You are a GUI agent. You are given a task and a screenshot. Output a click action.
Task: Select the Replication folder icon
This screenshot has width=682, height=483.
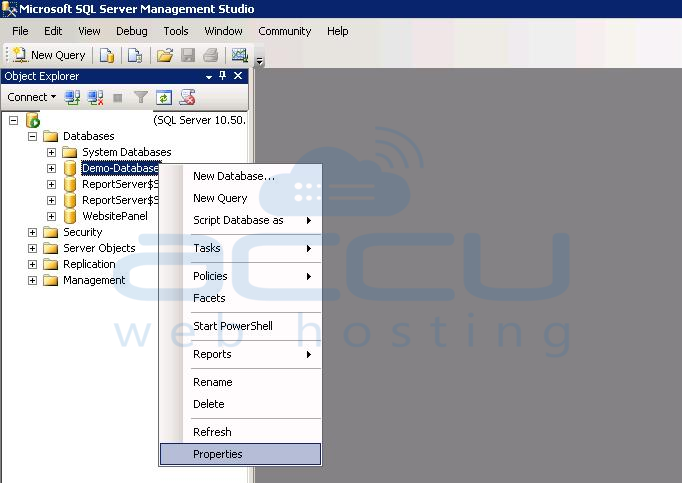(x=50, y=265)
